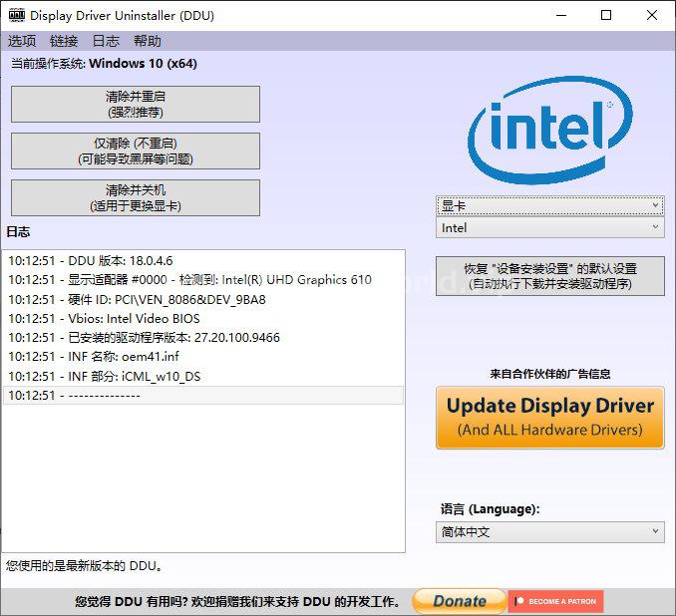Expand the Intel vendor dropdown
676x616 pixels.
[x=550, y=227]
